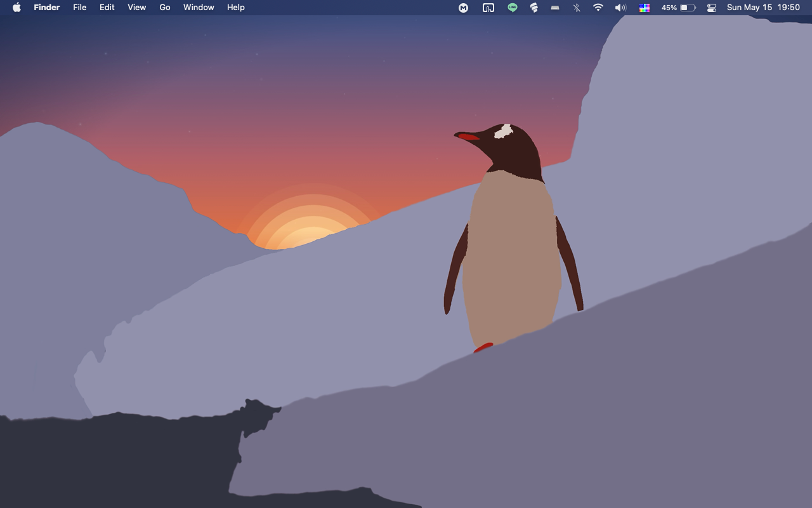Open the Edit menu

[x=107, y=8]
